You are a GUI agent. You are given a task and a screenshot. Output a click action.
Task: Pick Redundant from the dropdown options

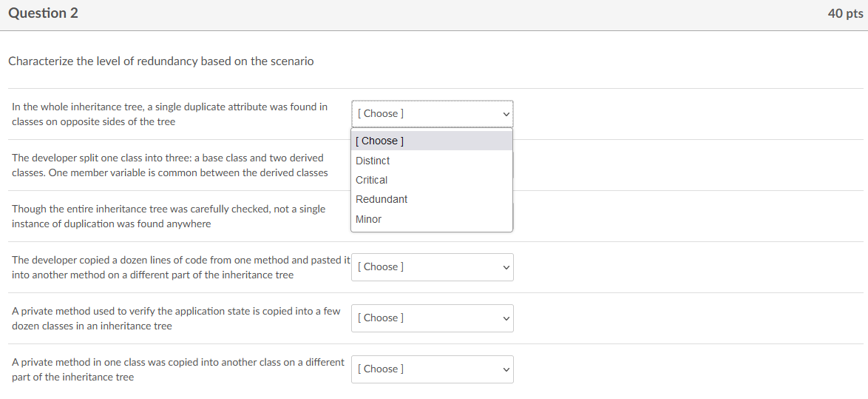click(x=382, y=199)
